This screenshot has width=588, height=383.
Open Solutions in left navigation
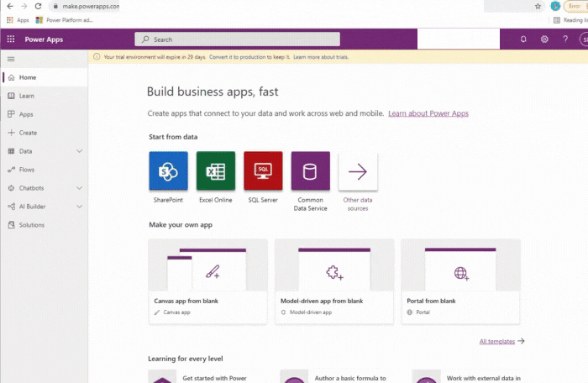click(x=45, y=225)
